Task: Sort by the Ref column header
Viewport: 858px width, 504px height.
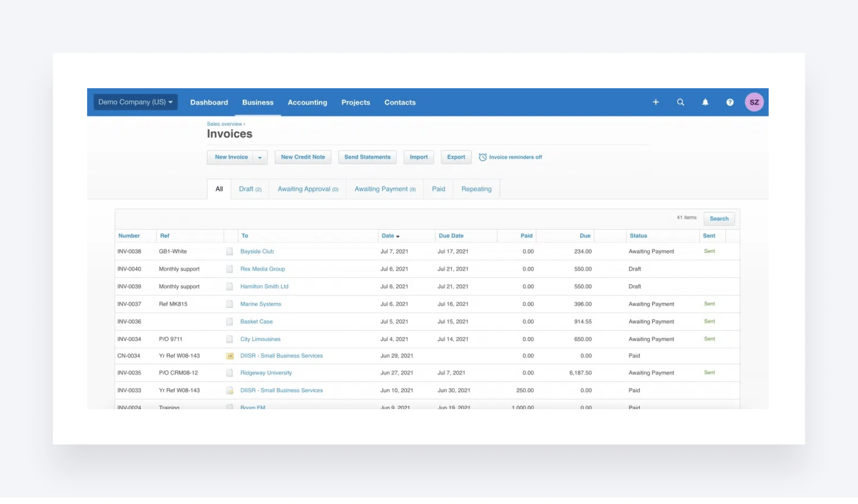Action: click(165, 236)
